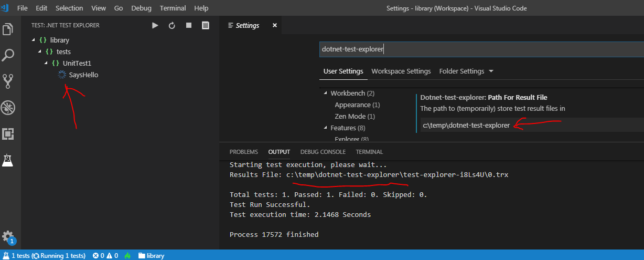This screenshot has height=260, width=644.
Task: Open the Manage gear icon
Action: 8,236
